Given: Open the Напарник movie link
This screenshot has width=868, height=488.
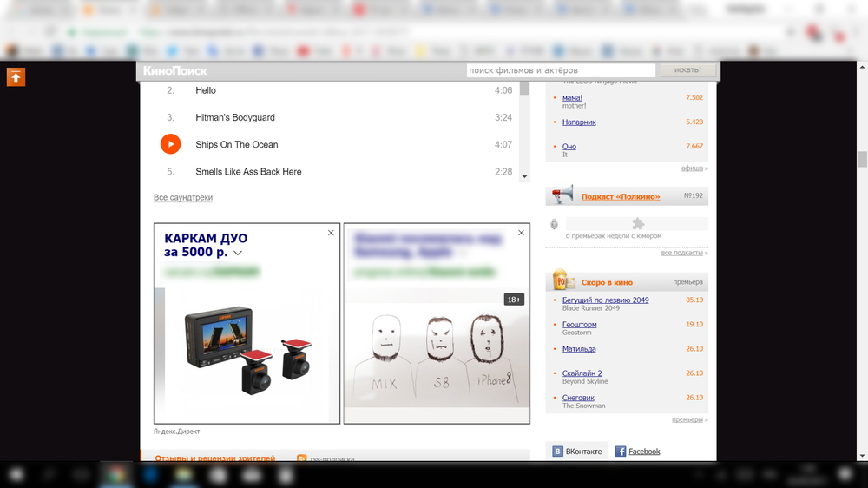Looking at the screenshot, I should [x=579, y=122].
